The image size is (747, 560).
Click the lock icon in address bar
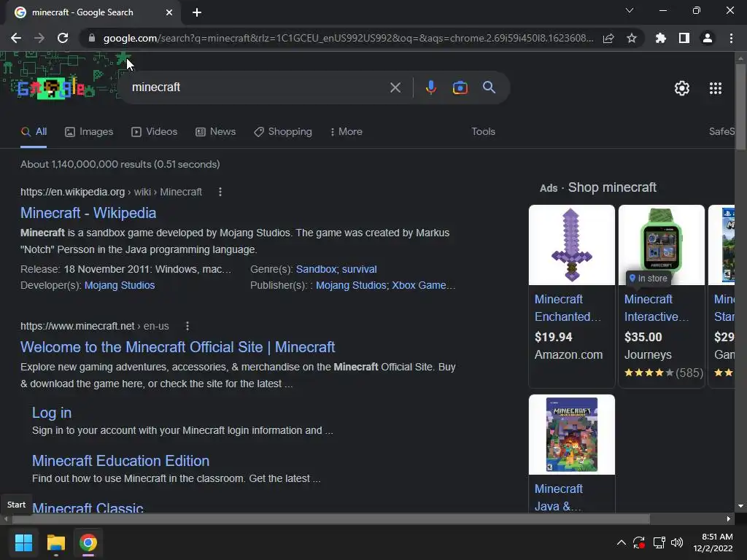click(x=92, y=38)
